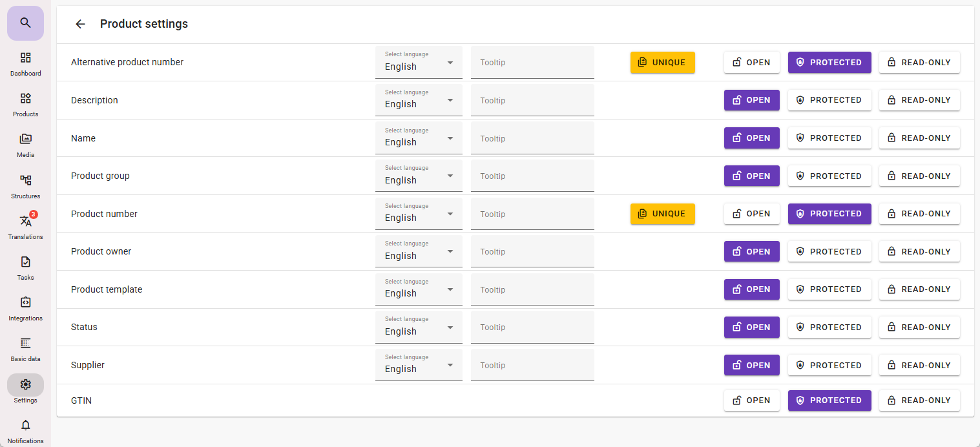This screenshot has height=447, width=980.
Task: Click Tooltip field for Product owner
Action: tap(532, 252)
